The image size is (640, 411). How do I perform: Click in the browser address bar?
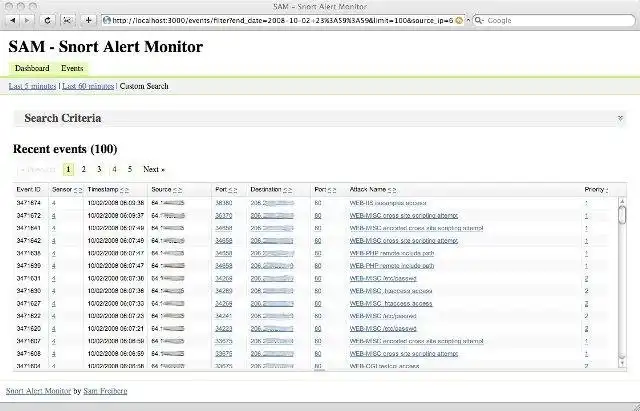tap(282, 20)
